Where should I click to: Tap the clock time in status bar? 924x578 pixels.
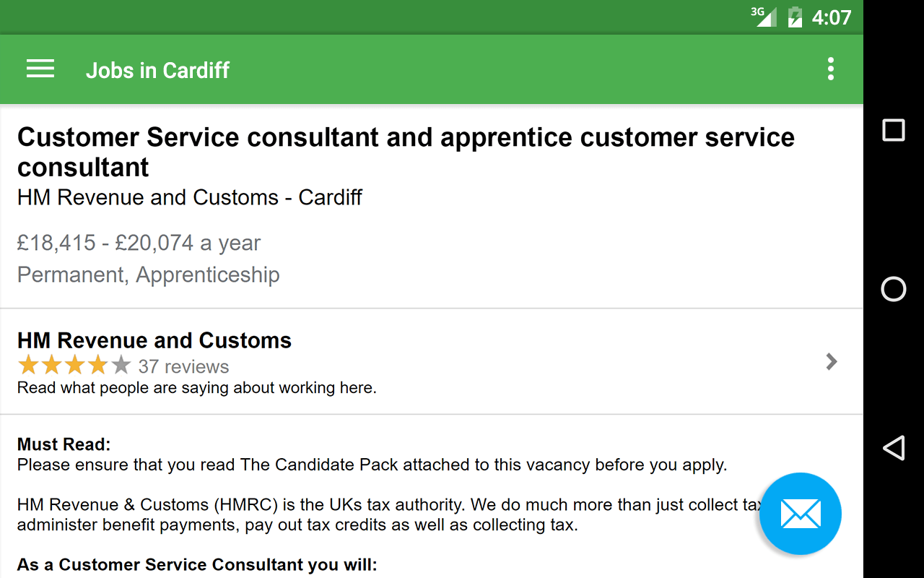point(832,17)
